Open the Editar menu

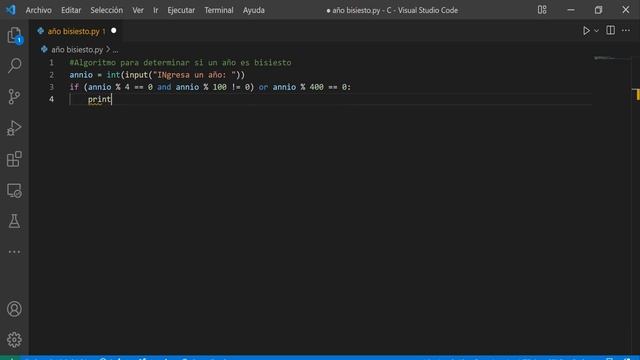tap(71, 10)
